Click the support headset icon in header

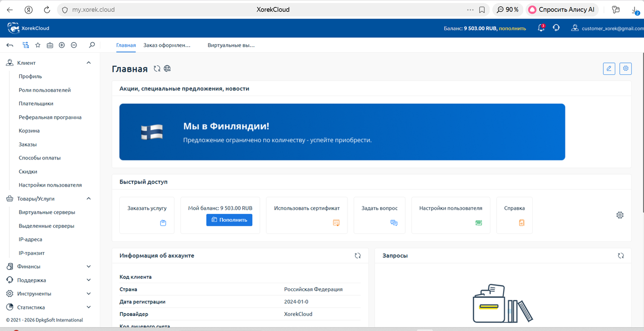[x=556, y=28]
